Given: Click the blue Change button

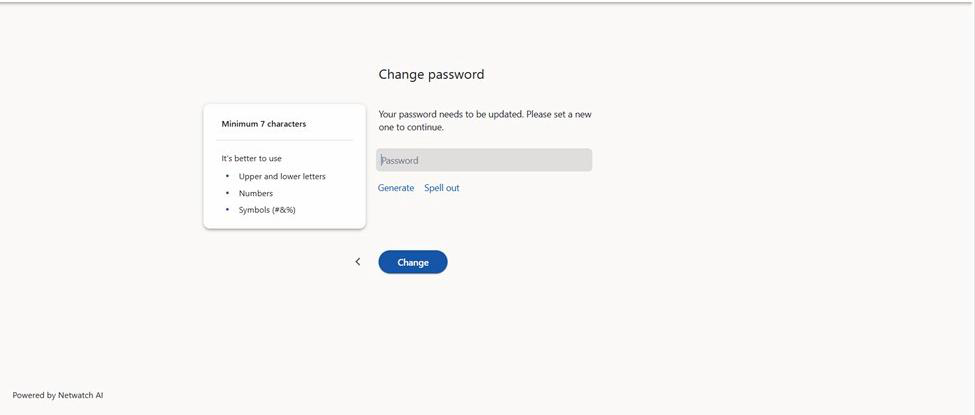Looking at the screenshot, I should pos(413,262).
